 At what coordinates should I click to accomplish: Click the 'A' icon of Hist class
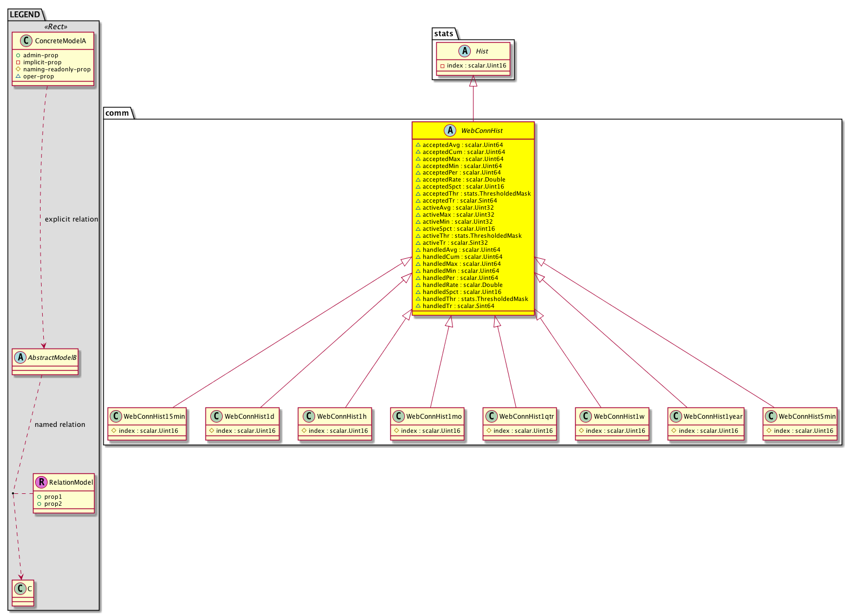point(465,51)
